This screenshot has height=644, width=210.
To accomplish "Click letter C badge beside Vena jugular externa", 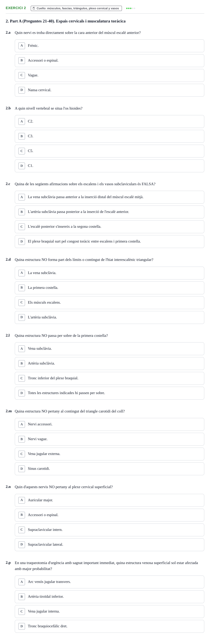I will pyautogui.click(x=22, y=454).
